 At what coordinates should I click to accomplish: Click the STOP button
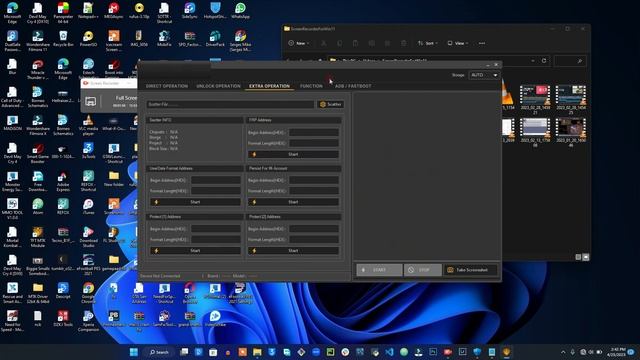click(423, 270)
